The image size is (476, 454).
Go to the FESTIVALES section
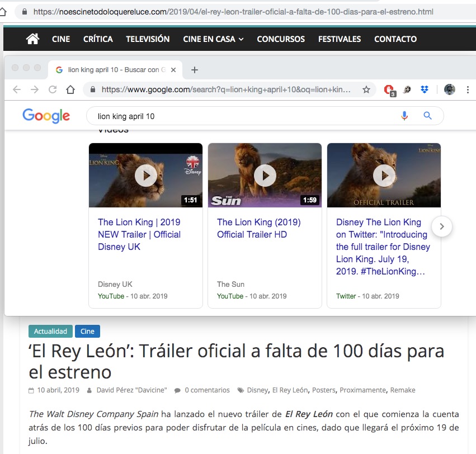(339, 39)
